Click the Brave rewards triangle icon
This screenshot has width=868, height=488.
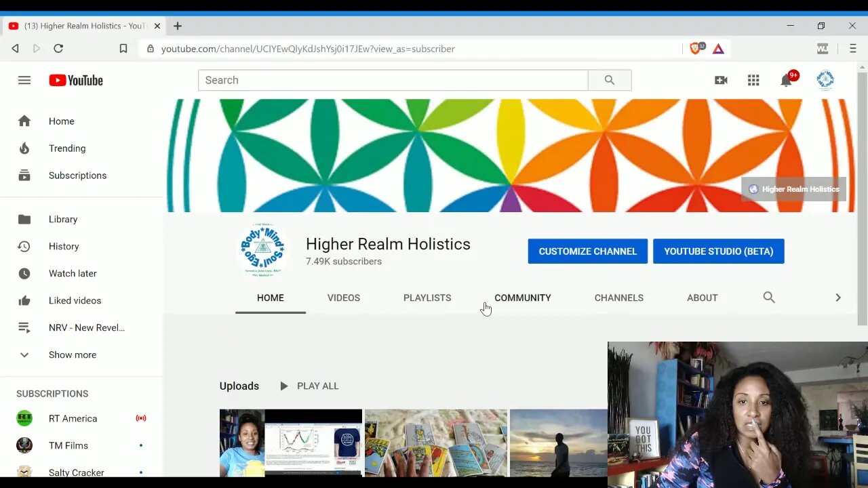[718, 49]
